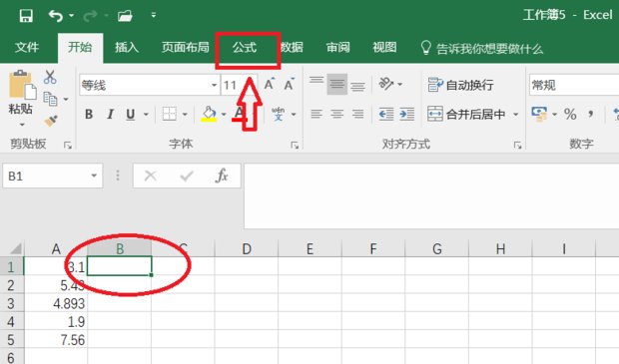Image resolution: width=619 pixels, height=364 pixels.
Task: Click the Open folder icon in title bar
Action: pyautogui.click(x=125, y=16)
